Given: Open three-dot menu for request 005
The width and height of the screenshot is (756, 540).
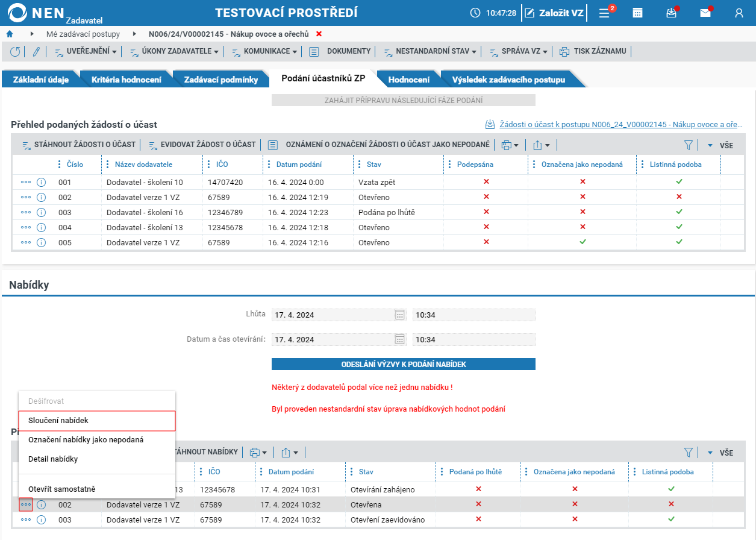Looking at the screenshot, I should click(x=26, y=242).
